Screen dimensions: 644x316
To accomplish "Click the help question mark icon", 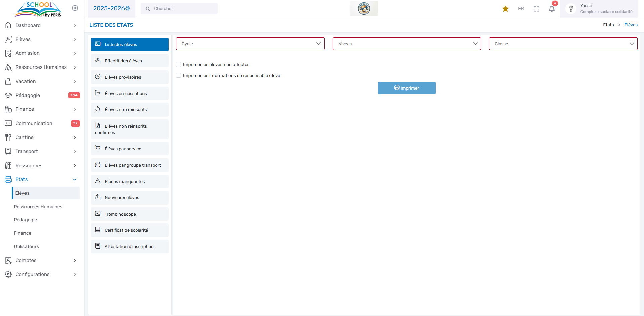I will point(571,9).
